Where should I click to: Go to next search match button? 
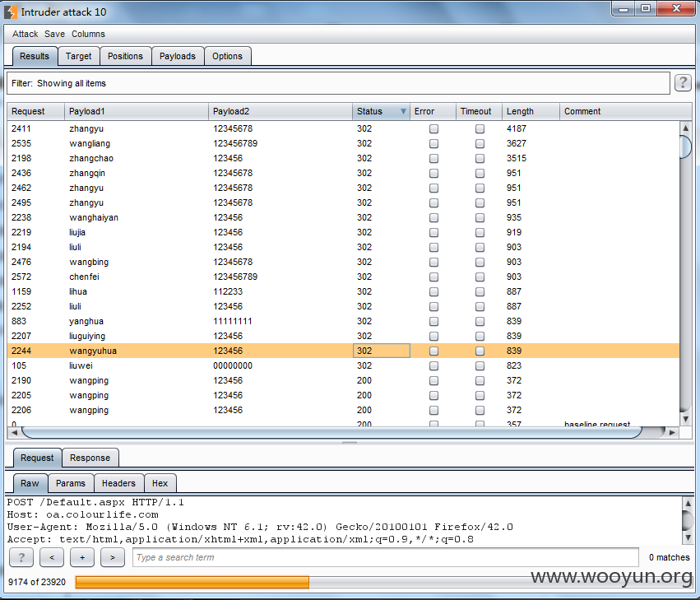113,557
